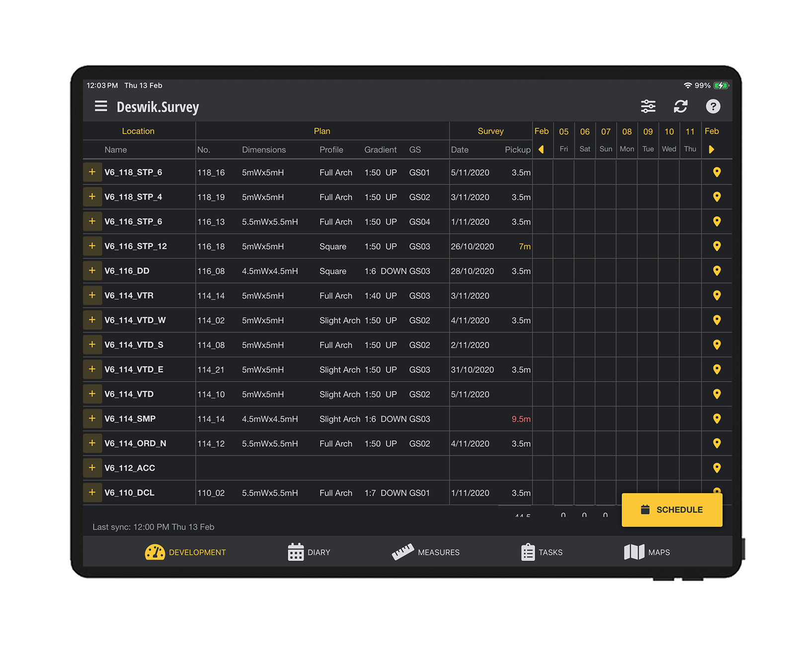Tap the yellow Schedule button
812x646 pixels.
672,510
